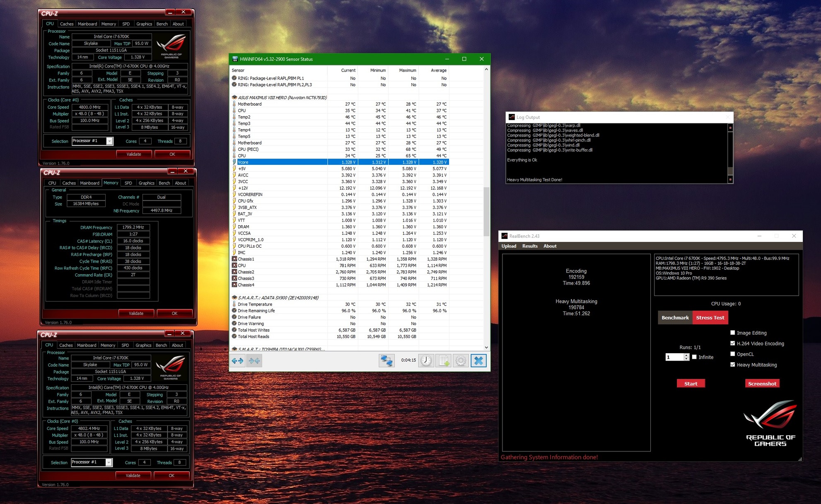Enable the Image Editing checkbox in RealBench
The image size is (821, 504).
[732, 333]
